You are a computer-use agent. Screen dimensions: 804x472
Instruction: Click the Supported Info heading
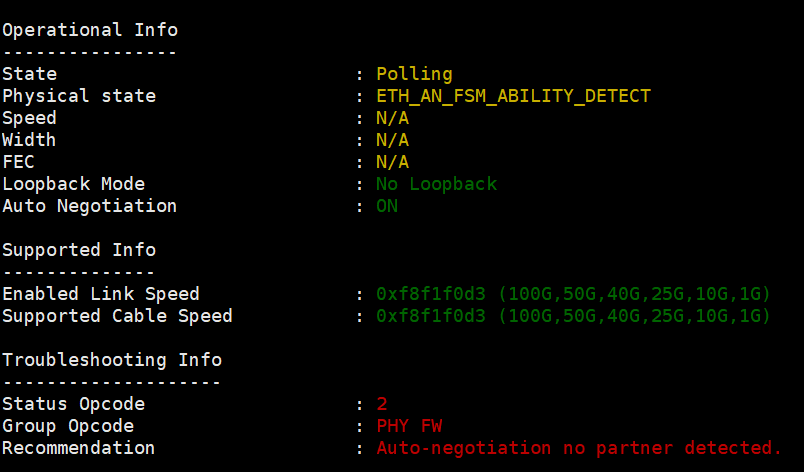(79, 250)
